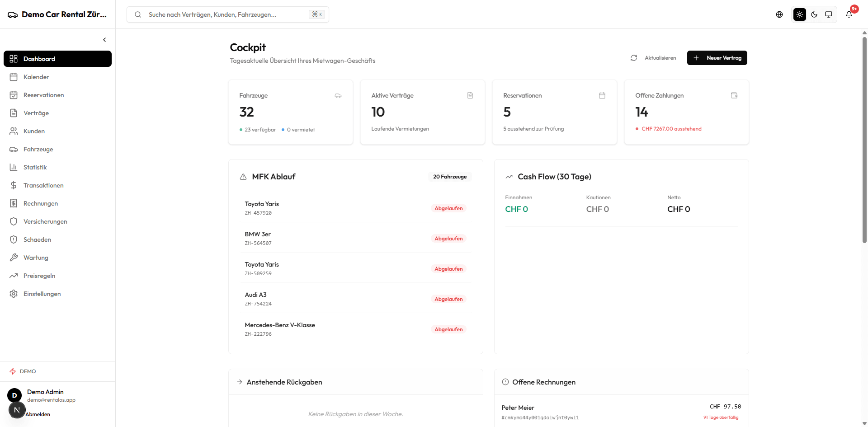Viewport: 868px width, 427px height.
Task: Create a contract with Neuer Vertrag
Action: point(717,58)
